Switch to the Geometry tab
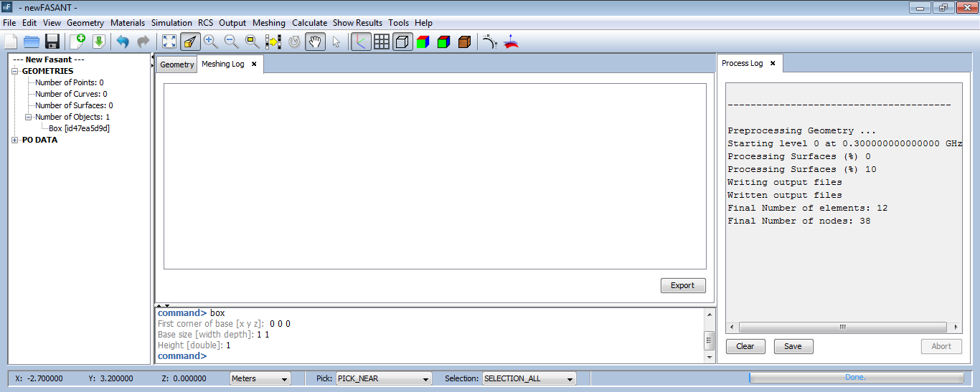 (x=176, y=64)
